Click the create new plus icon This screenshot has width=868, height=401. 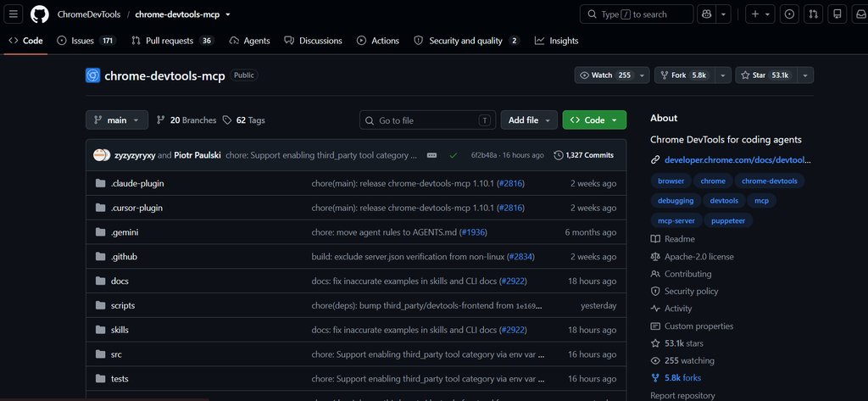pos(755,14)
